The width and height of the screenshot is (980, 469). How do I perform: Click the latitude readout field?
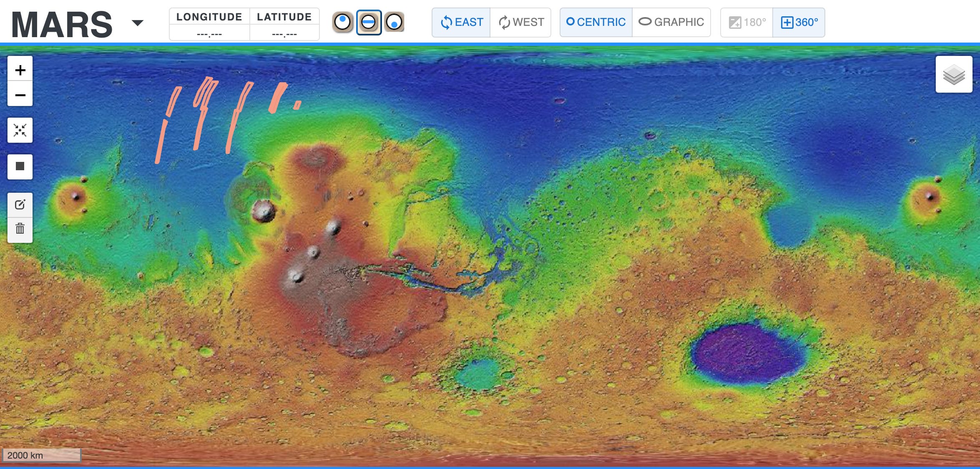284,33
